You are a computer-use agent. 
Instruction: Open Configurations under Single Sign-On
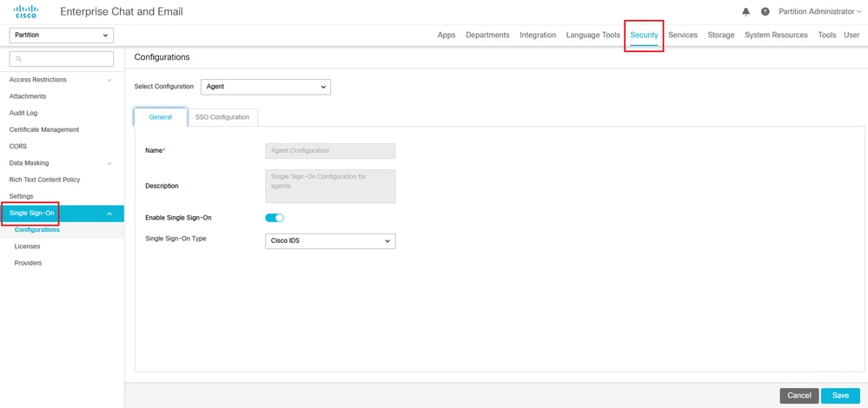coord(37,229)
